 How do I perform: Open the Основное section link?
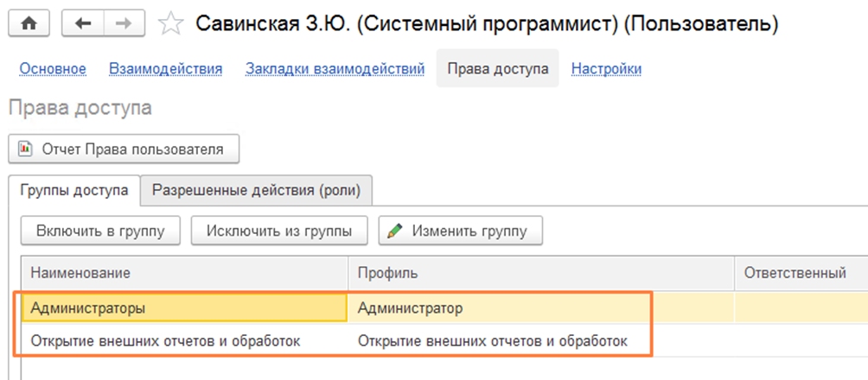(53, 69)
